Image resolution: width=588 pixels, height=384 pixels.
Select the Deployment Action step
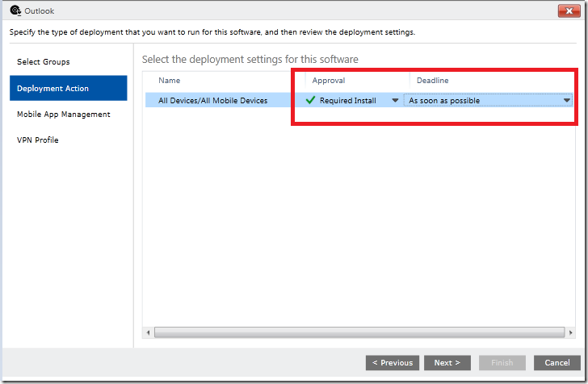click(68, 88)
